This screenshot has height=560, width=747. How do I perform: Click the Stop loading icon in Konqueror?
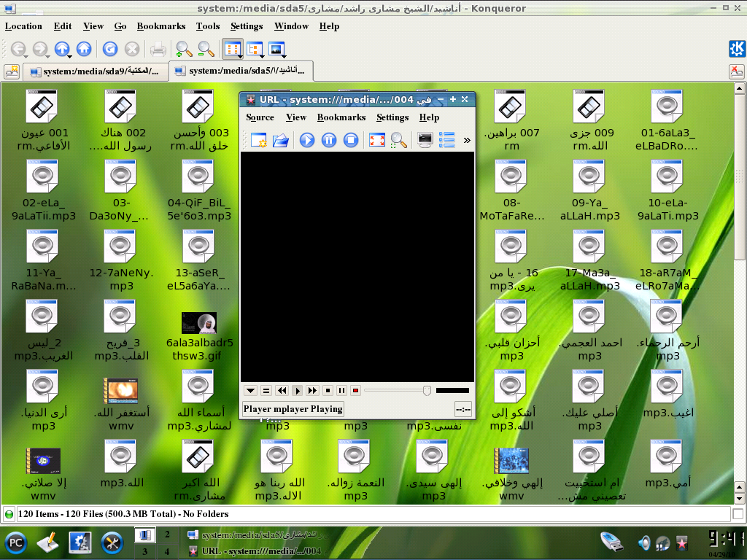132,49
